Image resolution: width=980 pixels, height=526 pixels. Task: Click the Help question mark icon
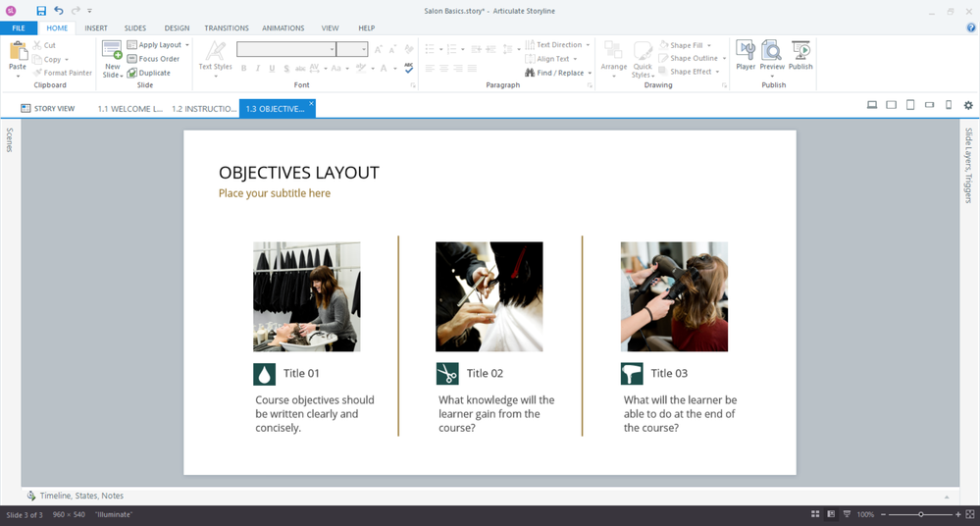(x=971, y=28)
